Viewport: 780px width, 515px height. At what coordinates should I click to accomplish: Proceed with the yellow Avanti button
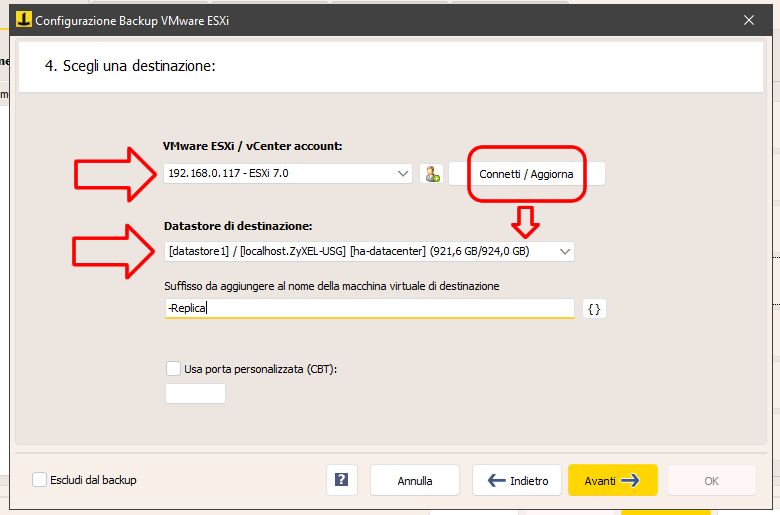(x=613, y=480)
